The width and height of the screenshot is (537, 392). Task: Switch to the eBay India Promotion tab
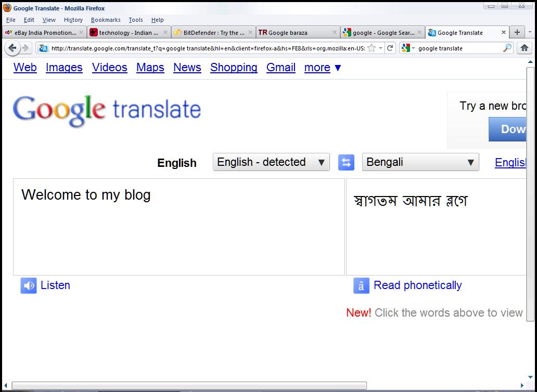(x=42, y=32)
